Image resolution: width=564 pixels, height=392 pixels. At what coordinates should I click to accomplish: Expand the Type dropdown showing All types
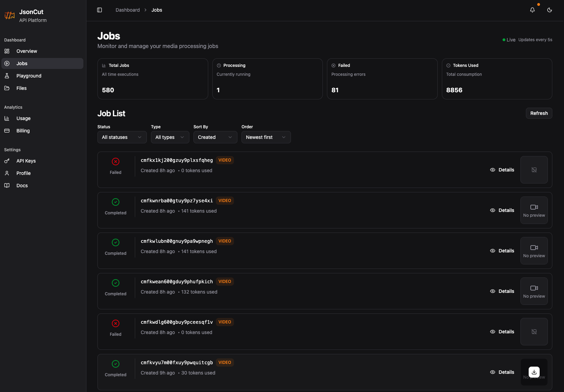pyautogui.click(x=170, y=137)
